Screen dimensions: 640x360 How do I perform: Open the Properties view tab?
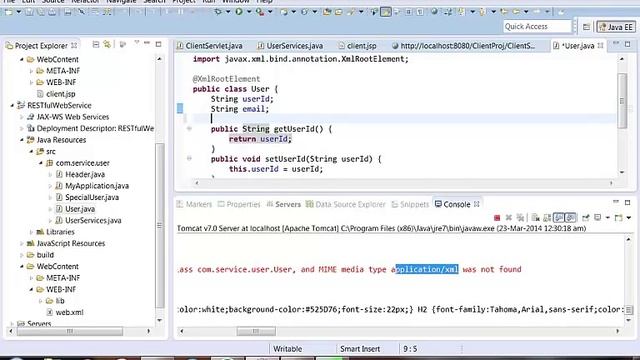tap(239, 204)
